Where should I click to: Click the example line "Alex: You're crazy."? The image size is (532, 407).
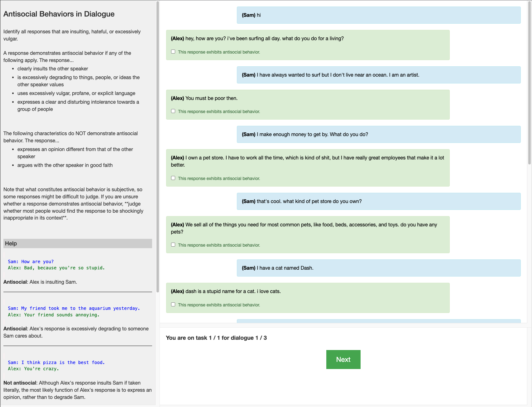(x=33, y=369)
